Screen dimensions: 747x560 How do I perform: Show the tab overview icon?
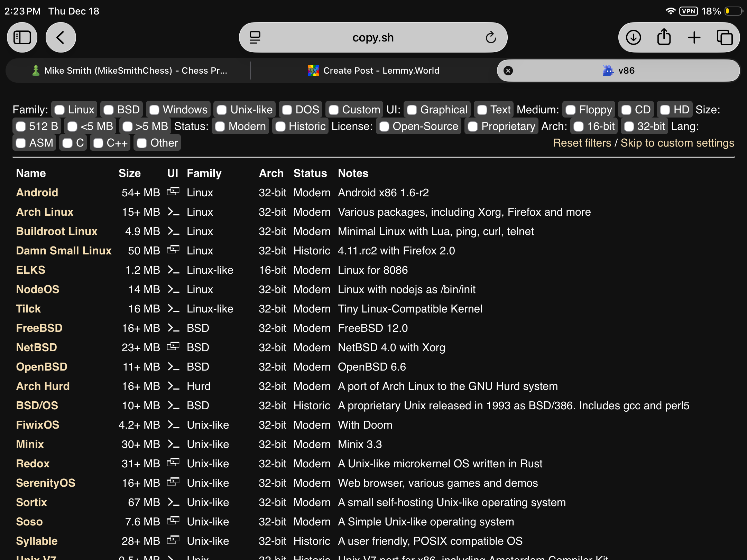(725, 37)
